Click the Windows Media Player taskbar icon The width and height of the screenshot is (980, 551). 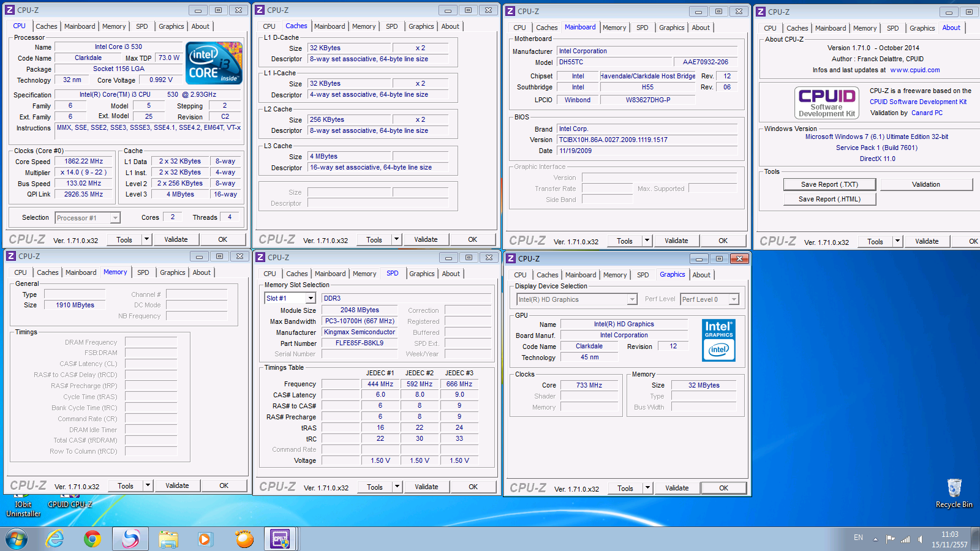[x=205, y=539]
